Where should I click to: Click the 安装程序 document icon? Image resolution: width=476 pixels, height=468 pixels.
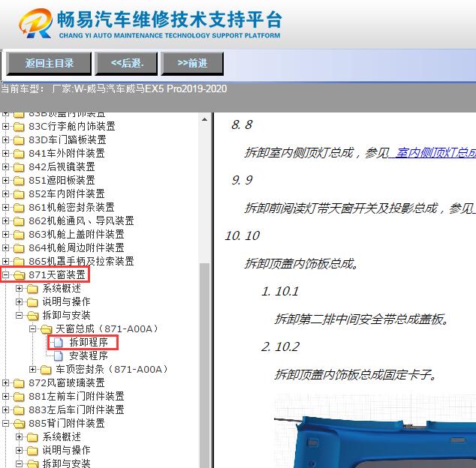click(x=58, y=355)
